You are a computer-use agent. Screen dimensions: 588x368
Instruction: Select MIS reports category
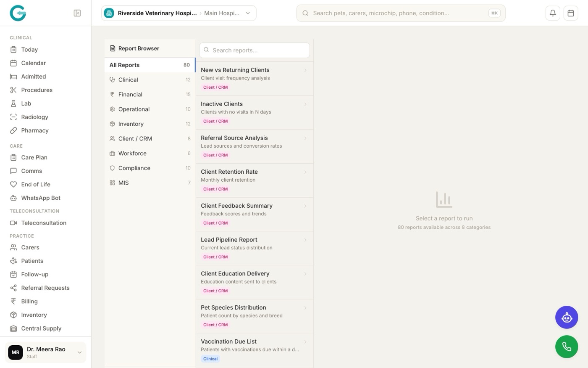point(150,183)
